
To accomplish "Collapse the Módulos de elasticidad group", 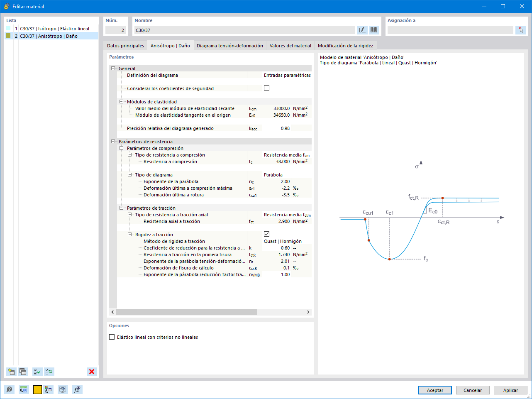I will (x=121, y=102).
